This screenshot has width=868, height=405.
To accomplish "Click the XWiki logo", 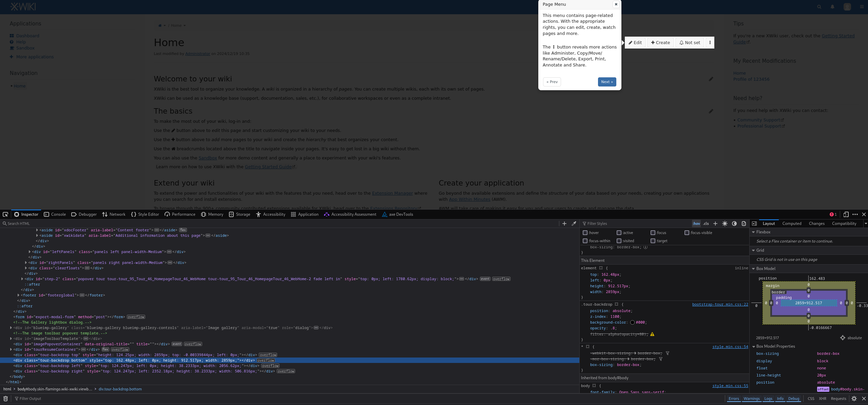I will pyautogui.click(x=23, y=6).
